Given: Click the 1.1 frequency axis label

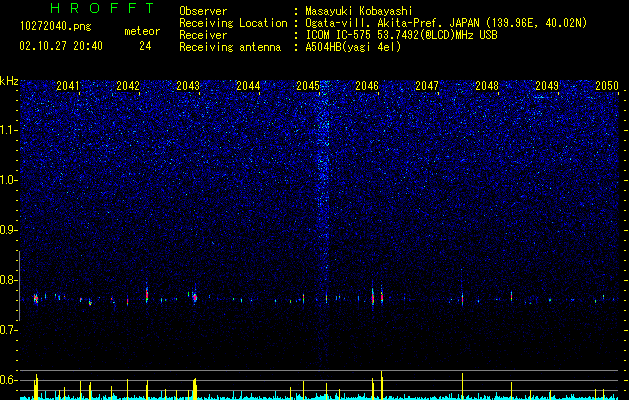Looking at the screenshot, I should coord(8,130).
